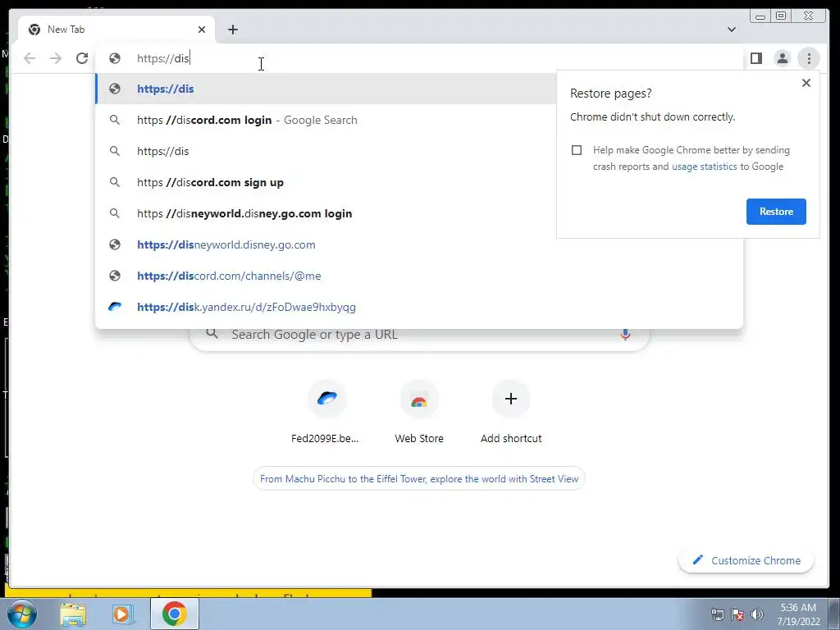This screenshot has width=840, height=630.
Task: Open the volume speaker tray icon
Action: coord(756,614)
